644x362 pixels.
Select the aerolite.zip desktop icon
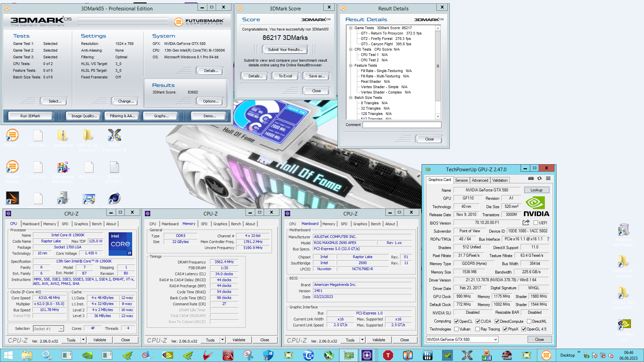pyautogui.click(x=63, y=138)
